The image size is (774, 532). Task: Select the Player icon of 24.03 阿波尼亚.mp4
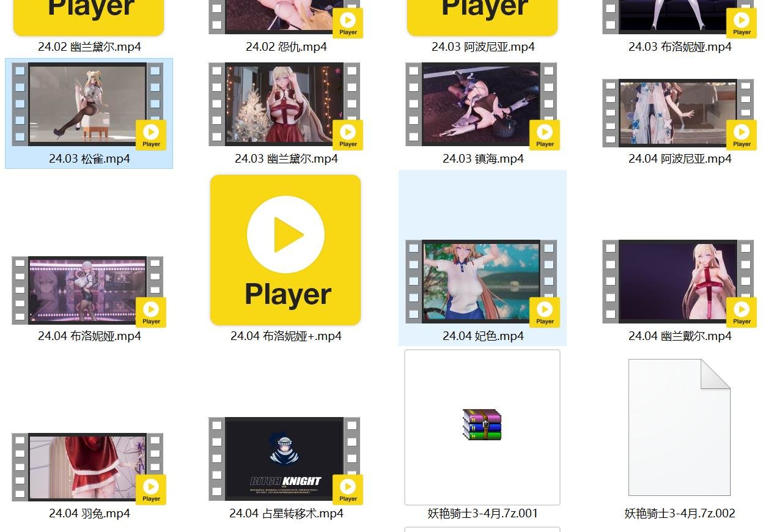tap(482, 18)
